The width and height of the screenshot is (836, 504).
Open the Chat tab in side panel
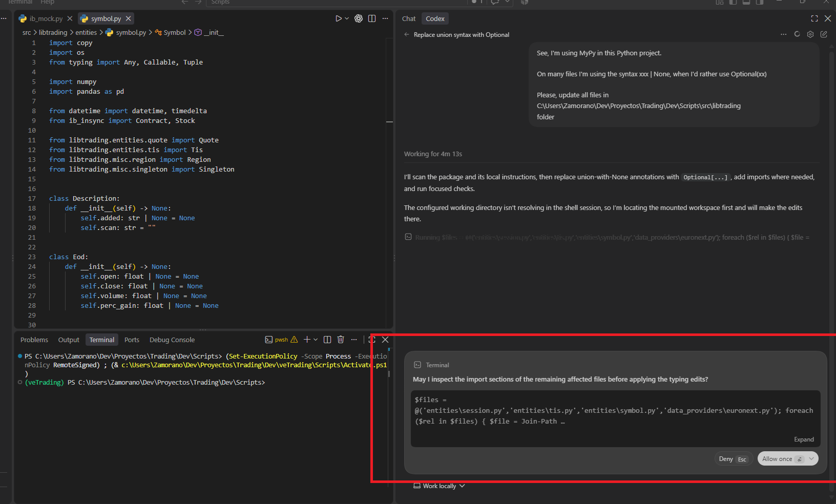pyautogui.click(x=409, y=18)
